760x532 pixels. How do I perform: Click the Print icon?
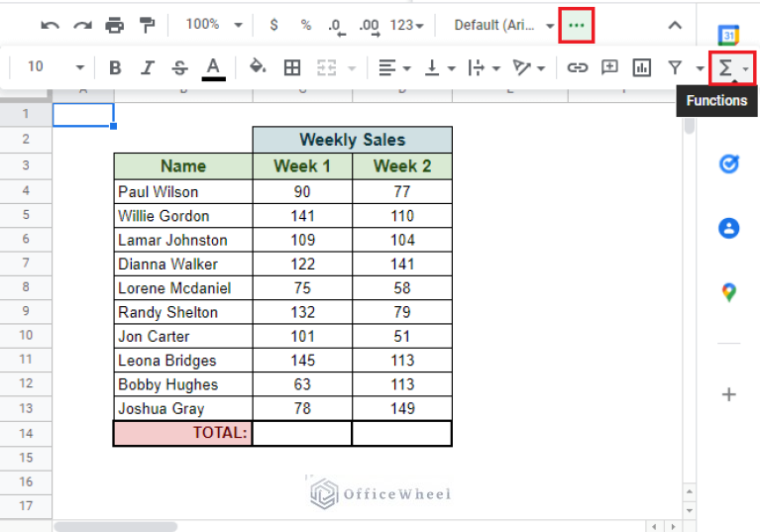tap(115, 25)
